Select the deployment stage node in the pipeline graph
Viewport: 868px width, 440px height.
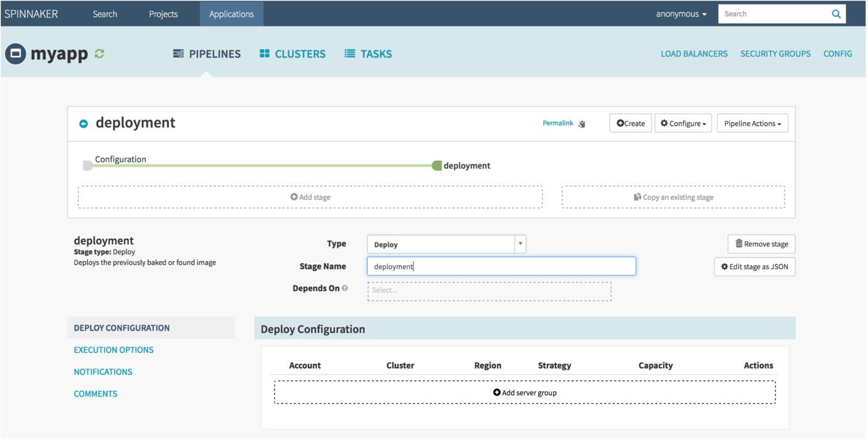[437, 165]
